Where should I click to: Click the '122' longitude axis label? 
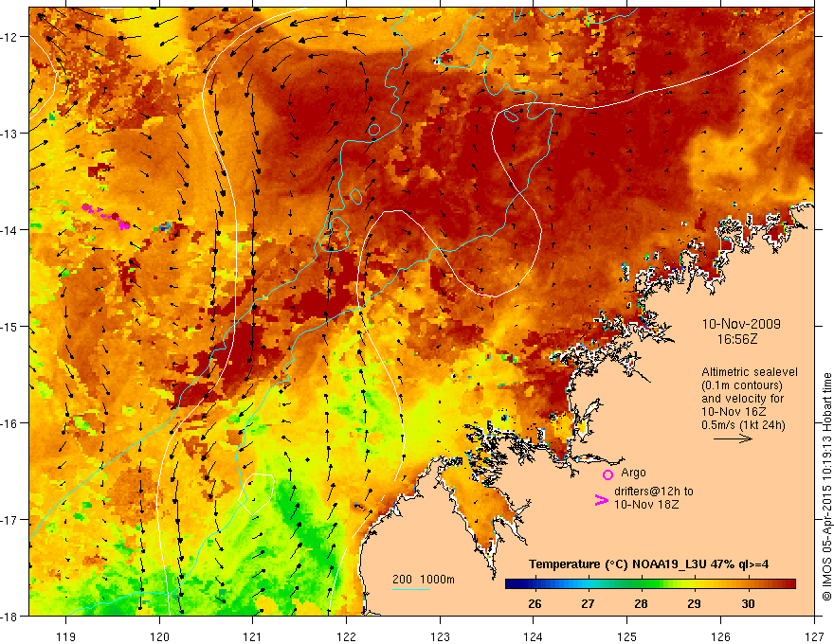pos(346,636)
